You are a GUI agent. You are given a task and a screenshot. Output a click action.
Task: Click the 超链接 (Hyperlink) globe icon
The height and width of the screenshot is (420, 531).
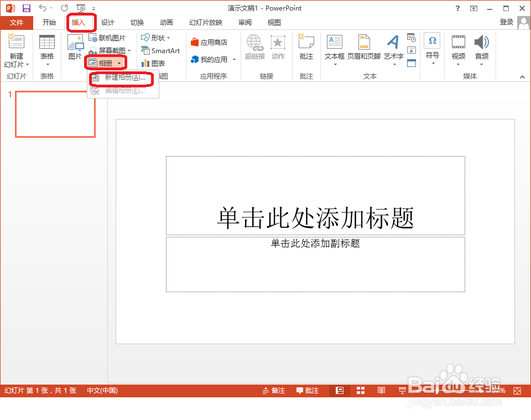point(255,43)
